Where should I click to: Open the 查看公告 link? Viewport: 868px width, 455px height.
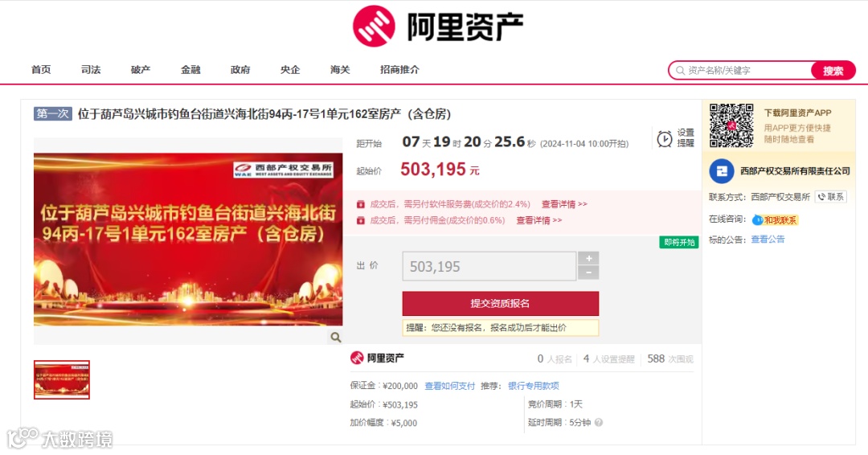(768, 239)
